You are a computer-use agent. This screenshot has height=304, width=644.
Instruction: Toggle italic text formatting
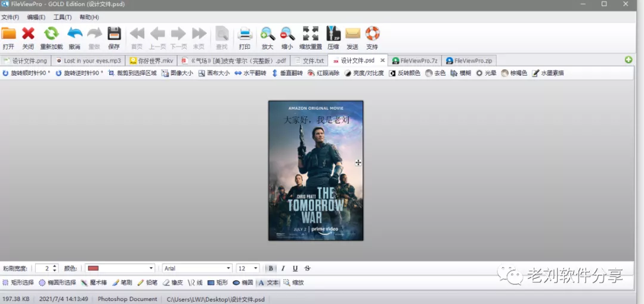click(x=283, y=268)
